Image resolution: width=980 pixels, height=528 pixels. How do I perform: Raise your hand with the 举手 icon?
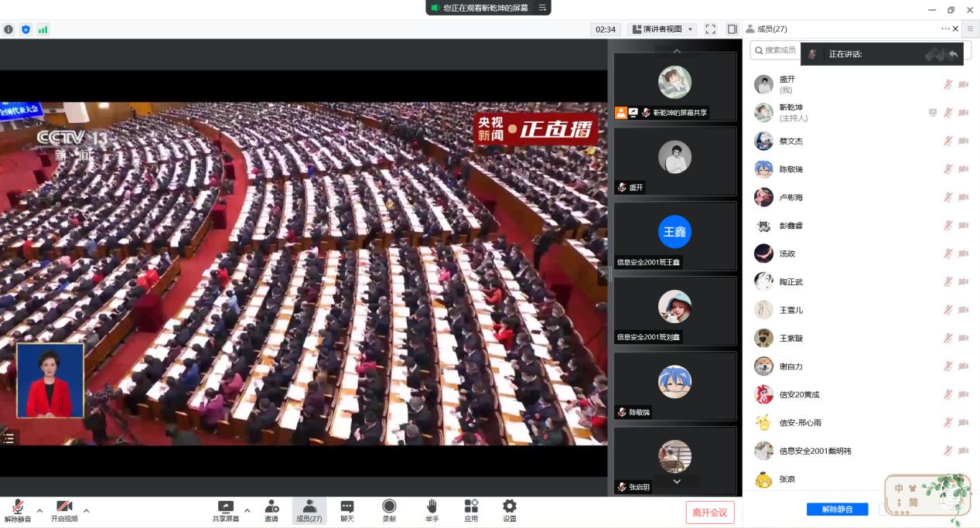click(432, 510)
